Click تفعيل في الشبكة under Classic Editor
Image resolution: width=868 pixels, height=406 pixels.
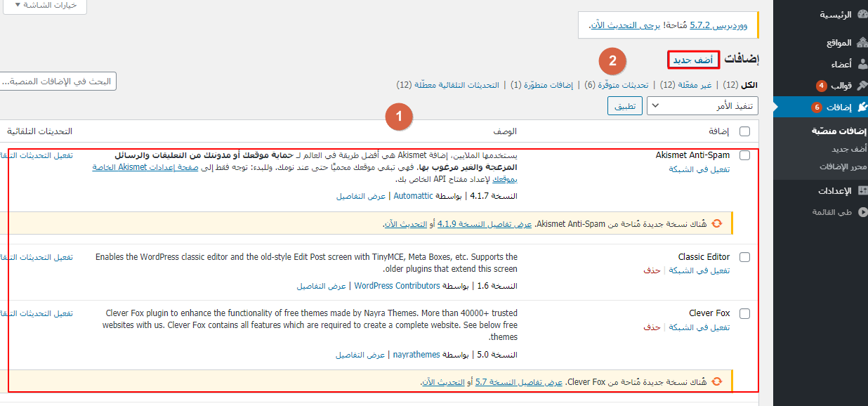[x=699, y=270]
